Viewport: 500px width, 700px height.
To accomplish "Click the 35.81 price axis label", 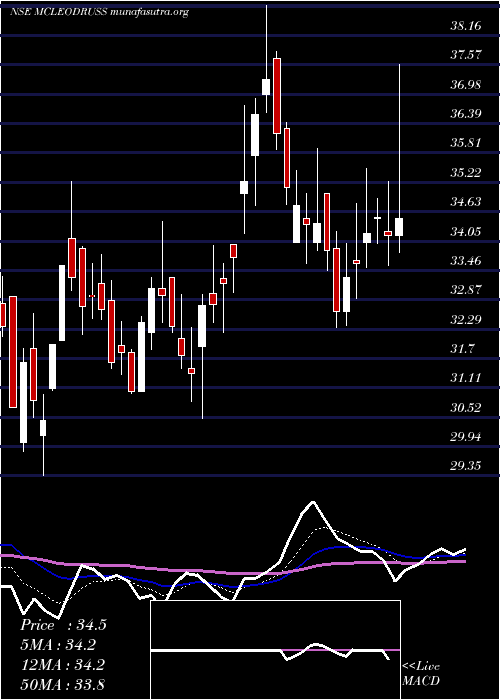I will 466,143.
